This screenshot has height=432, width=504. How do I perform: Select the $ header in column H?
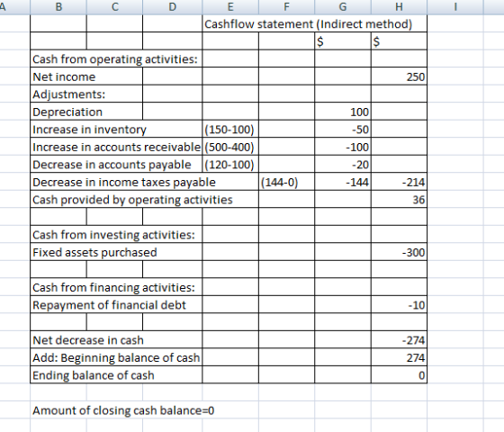400,41
